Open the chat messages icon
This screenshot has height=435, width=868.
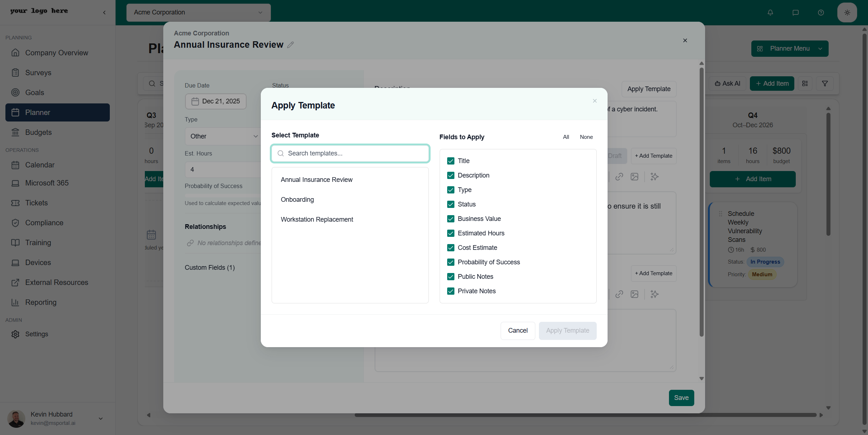coord(795,13)
